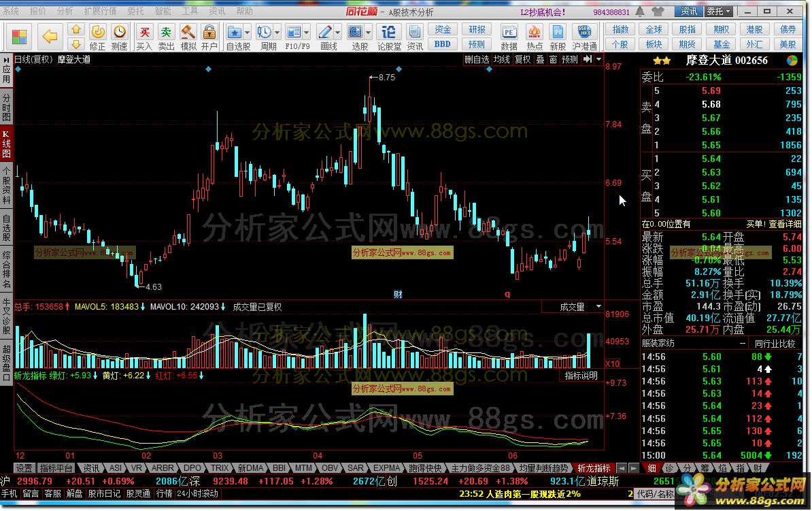
Task: Click the 代码/名称 code search field
Action: click(x=656, y=494)
